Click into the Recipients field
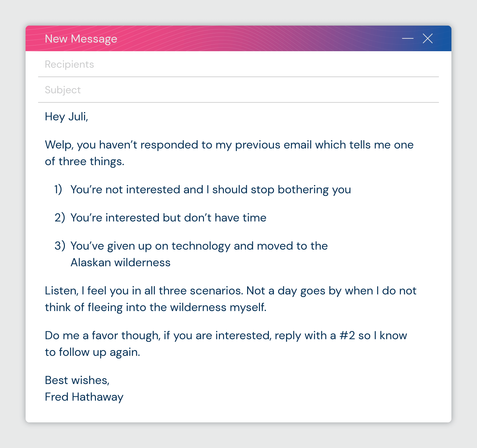 (x=238, y=64)
